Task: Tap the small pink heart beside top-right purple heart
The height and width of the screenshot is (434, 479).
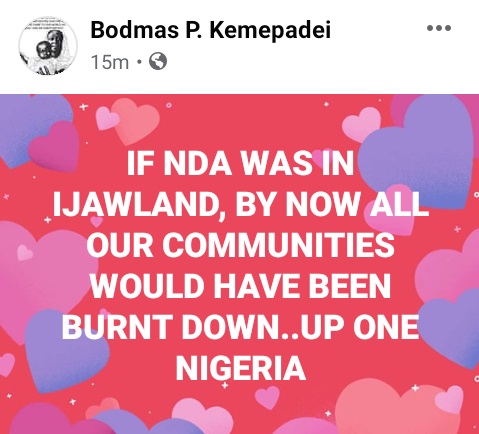Action: [x=361, y=124]
